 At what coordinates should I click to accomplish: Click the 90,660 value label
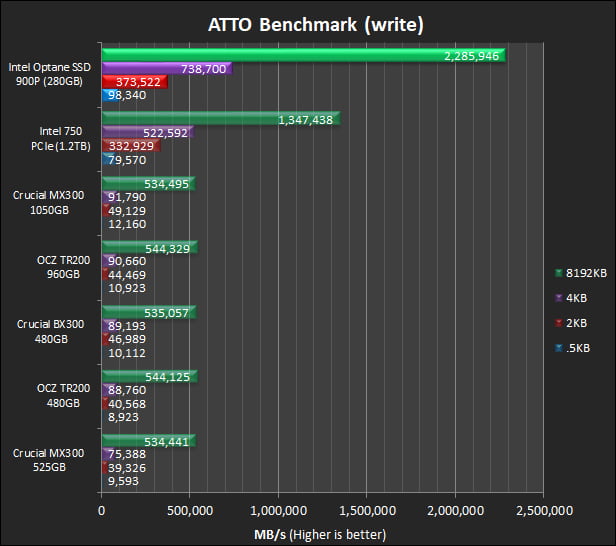coord(127,261)
